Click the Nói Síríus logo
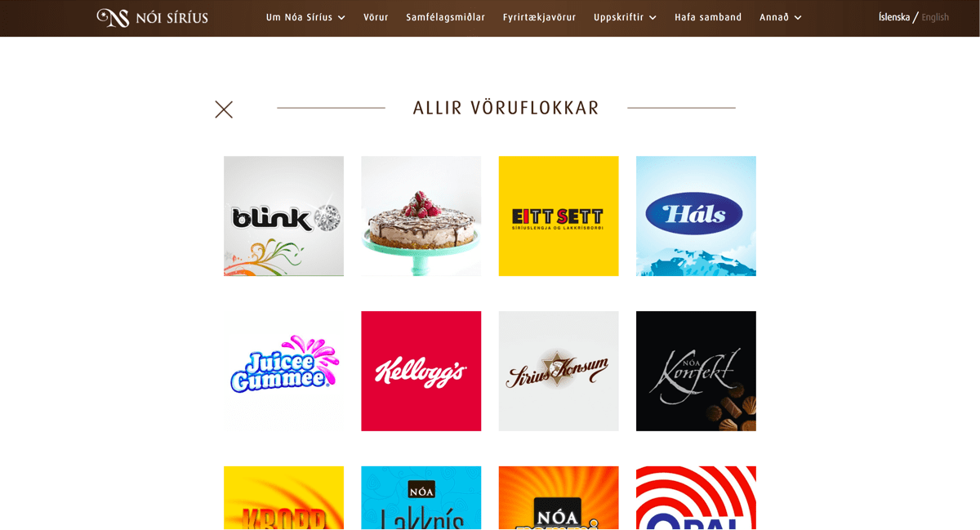This screenshot has height=530, width=980. pos(152,18)
